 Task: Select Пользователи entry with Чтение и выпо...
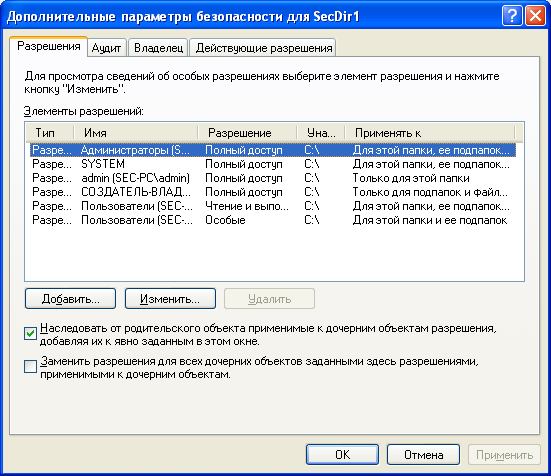(273, 206)
